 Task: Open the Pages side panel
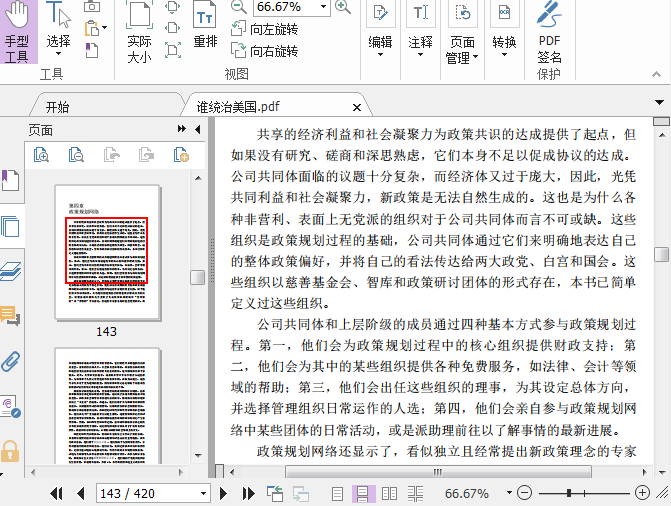click(x=11, y=226)
